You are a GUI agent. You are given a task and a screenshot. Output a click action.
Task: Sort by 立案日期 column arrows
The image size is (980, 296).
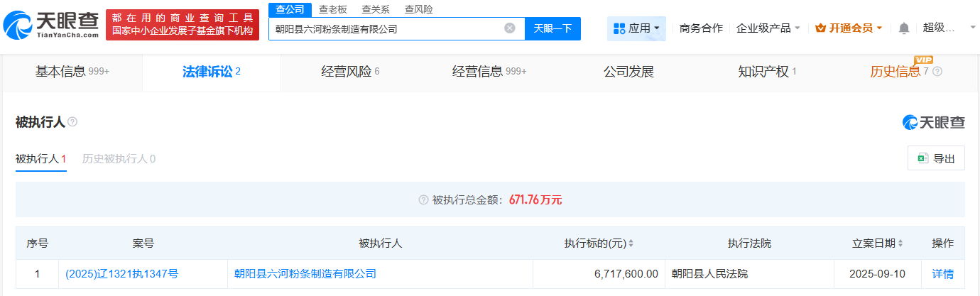900,243
